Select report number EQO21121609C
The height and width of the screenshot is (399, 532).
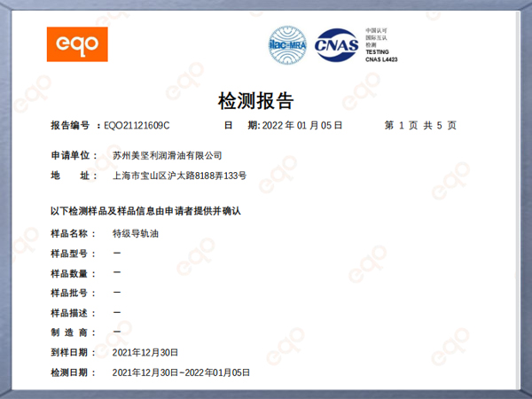pos(137,126)
